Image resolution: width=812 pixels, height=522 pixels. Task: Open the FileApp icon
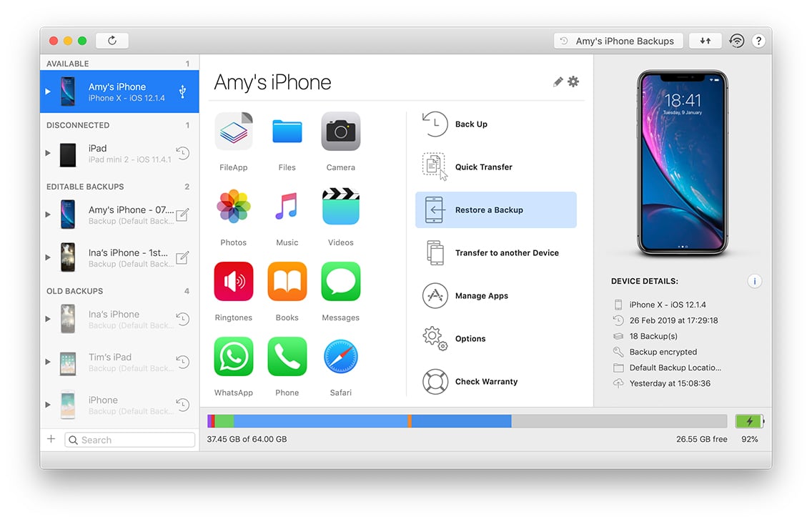point(234,132)
